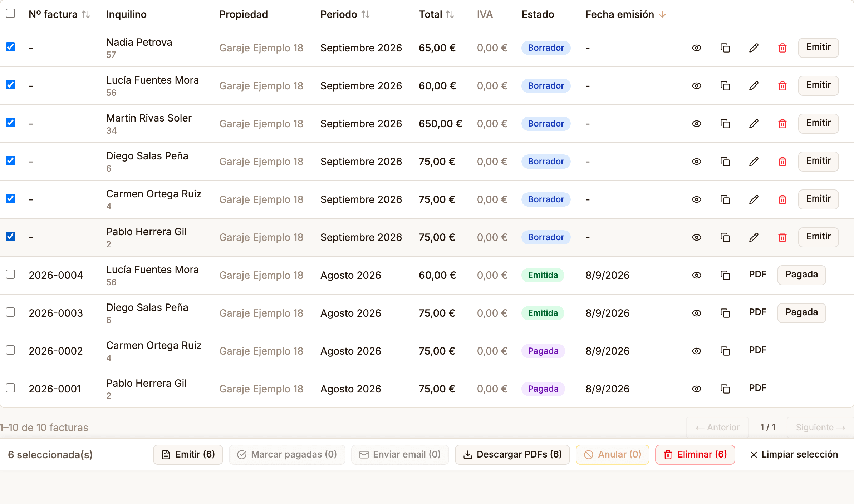854x504 pixels.
Task: Delete the September draft for Carmen Ortega Ruiz
Action: (x=782, y=199)
